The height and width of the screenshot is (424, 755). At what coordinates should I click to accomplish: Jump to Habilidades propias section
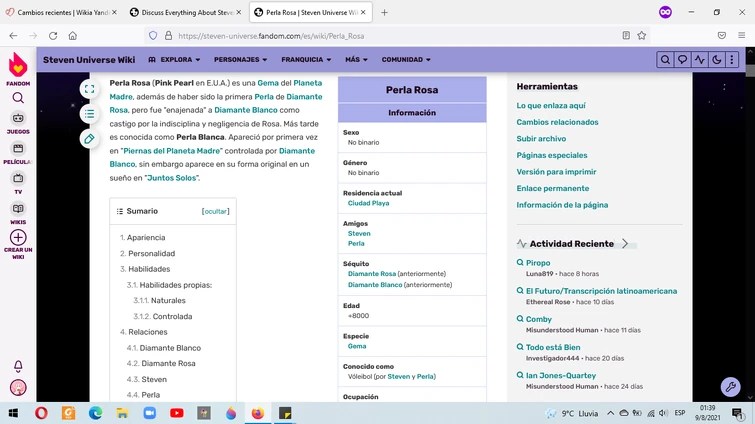176,285
